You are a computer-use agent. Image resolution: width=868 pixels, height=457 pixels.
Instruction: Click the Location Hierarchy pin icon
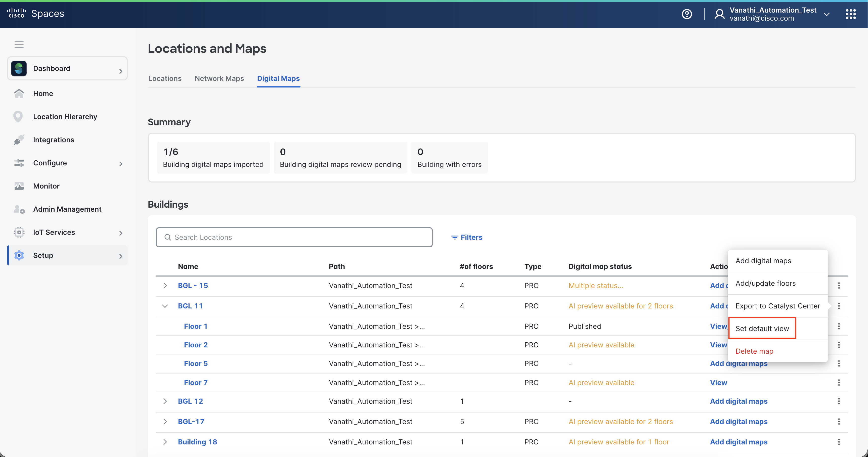18,117
